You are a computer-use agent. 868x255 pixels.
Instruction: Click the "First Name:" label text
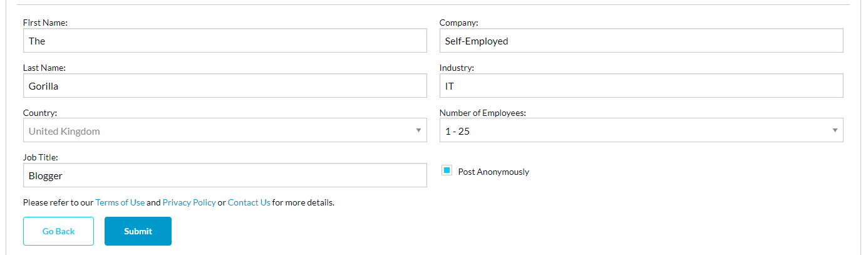[x=45, y=23]
